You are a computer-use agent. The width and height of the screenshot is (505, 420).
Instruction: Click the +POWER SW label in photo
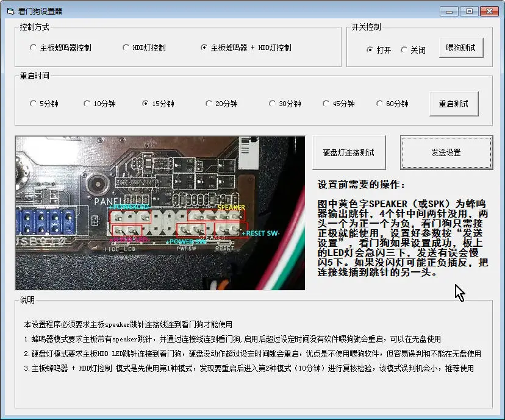(186, 241)
